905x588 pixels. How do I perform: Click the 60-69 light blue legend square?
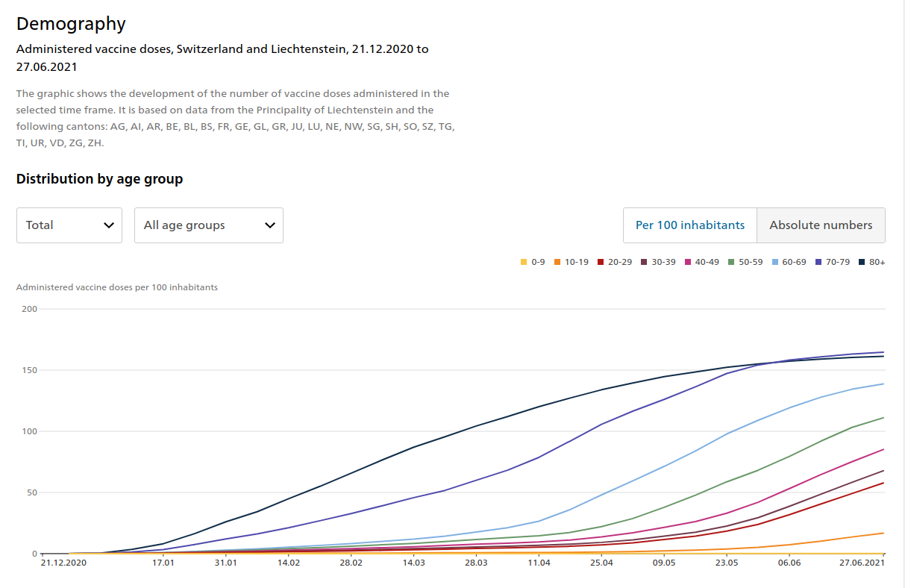point(775,262)
